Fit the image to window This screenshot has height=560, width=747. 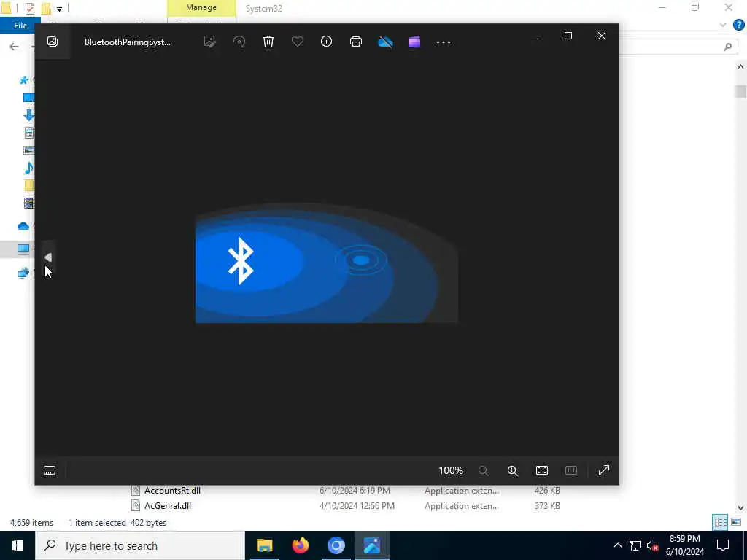click(x=542, y=470)
